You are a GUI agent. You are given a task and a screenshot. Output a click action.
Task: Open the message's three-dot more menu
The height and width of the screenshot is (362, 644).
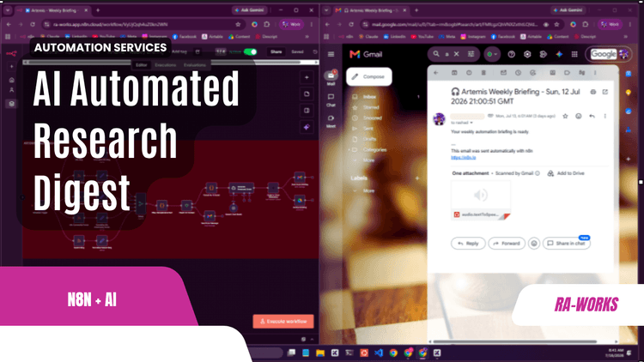tap(605, 116)
